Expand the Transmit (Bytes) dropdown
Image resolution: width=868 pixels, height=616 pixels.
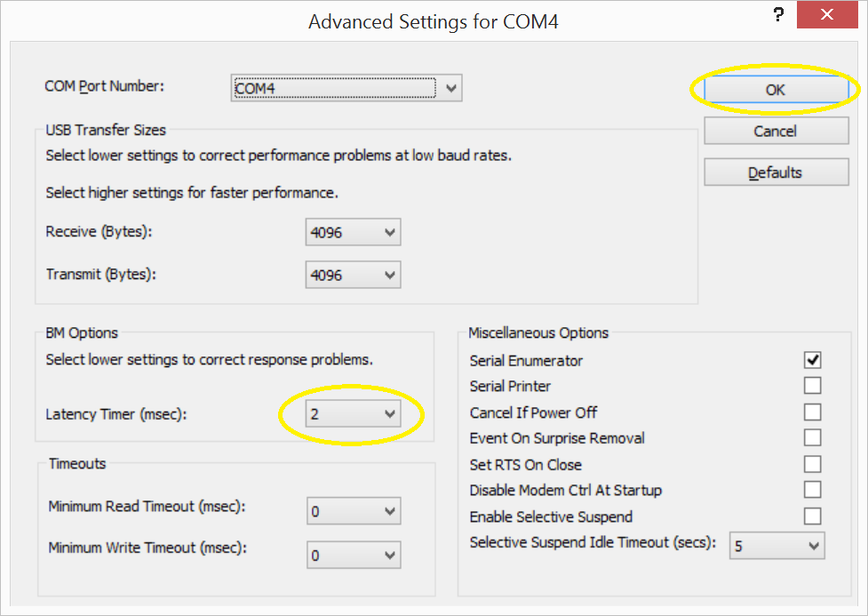click(353, 275)
